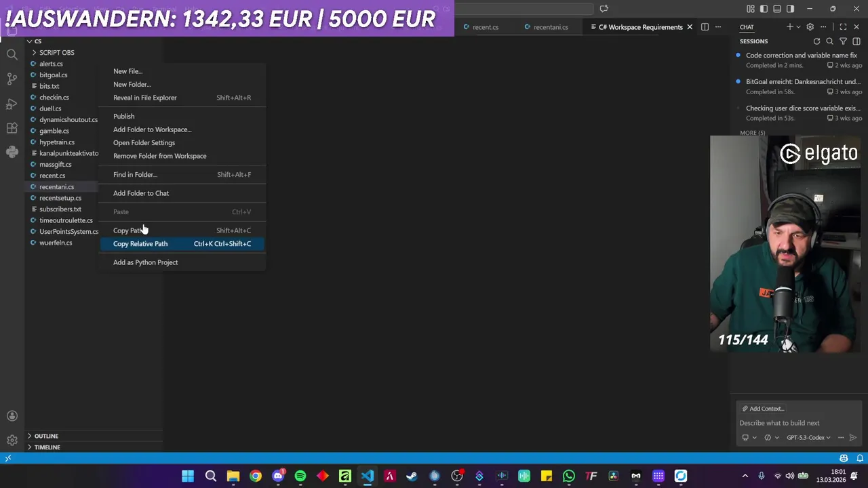This screenshot has height=488, width=868.
Task: Open the Extensions view
Action: [x=12, y=127]
